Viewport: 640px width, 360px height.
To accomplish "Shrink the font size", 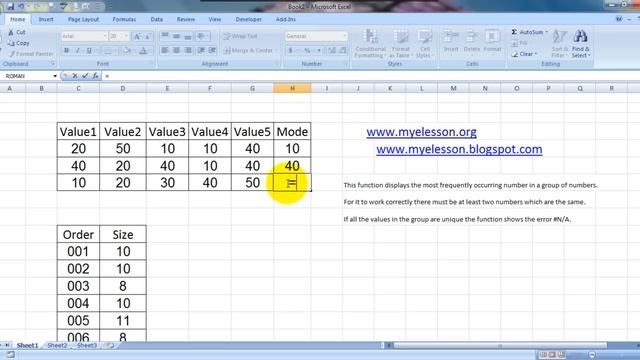I will (x=148, y=36).
